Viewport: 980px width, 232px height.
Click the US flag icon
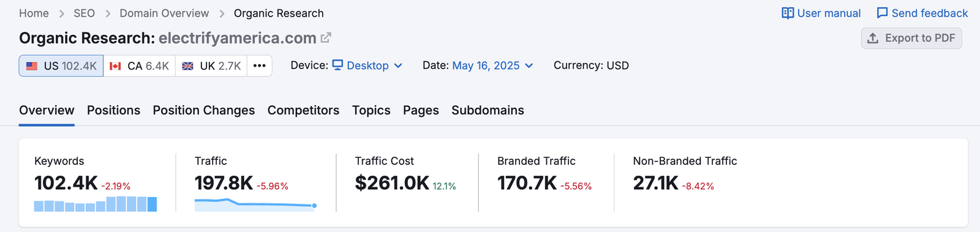click(32, 66)
